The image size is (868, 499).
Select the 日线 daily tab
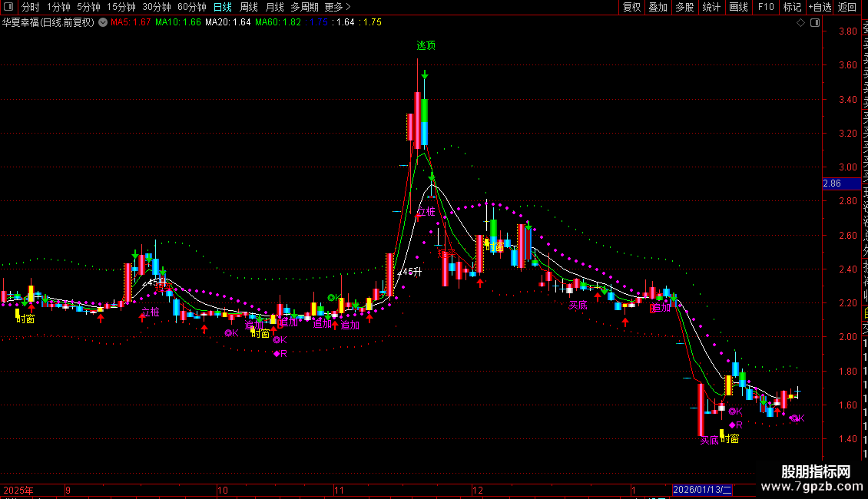coord(223,7)
